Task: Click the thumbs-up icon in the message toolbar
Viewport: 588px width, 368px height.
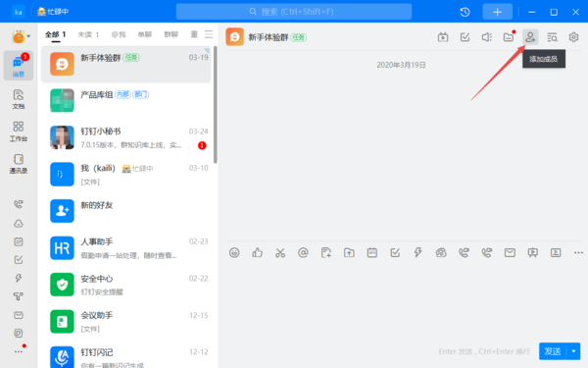Action: (x=257, y=253)
